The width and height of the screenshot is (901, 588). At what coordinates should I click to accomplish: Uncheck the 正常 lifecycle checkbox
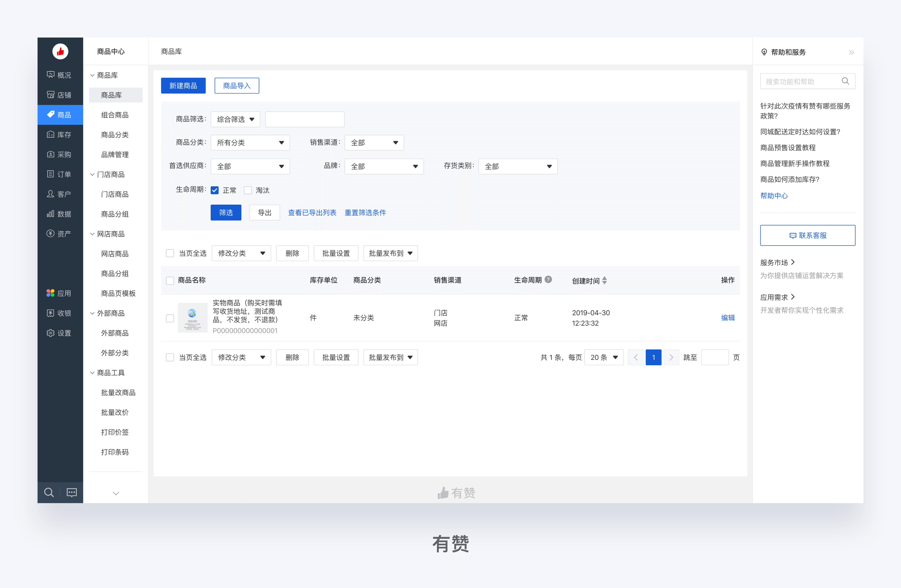click(x=215, y=190)
